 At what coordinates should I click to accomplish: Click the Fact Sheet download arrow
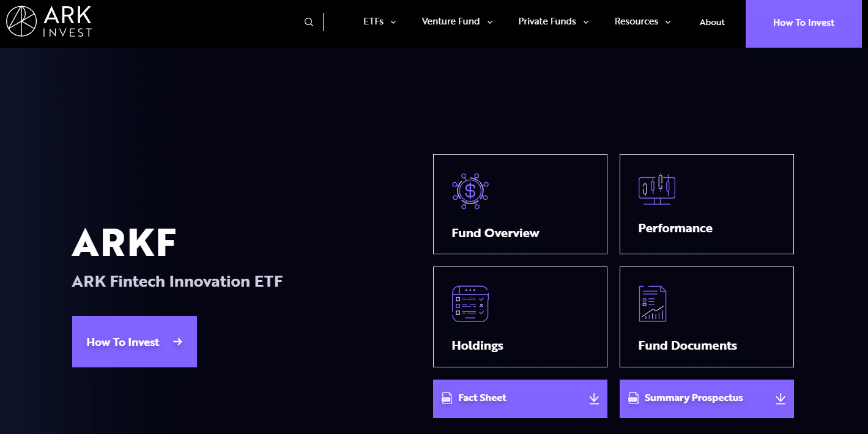[x=594, y=399]
